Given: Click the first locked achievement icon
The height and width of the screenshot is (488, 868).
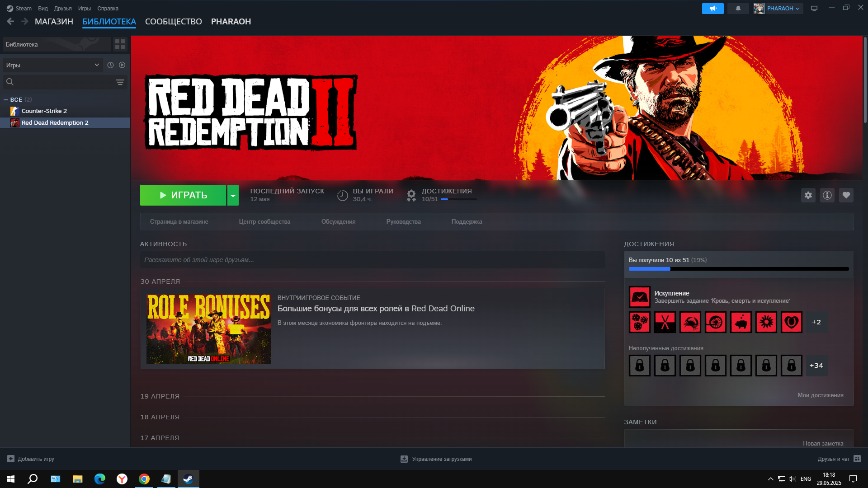Looking at the screenshot, I should [x=640, y=366].
